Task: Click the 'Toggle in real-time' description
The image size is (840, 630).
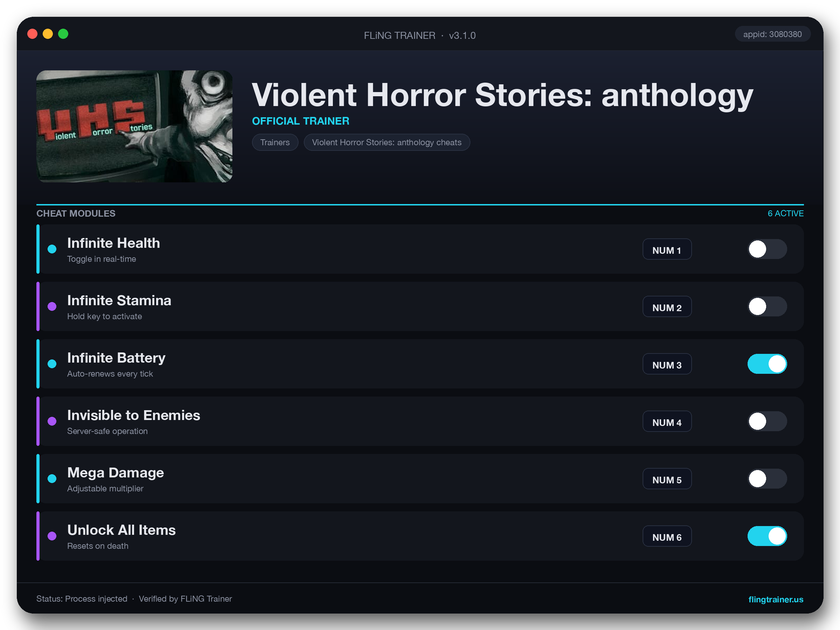Action: tap(101, 259)
